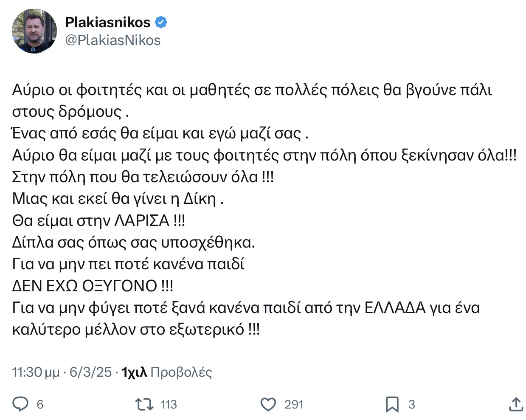
Task: View the 1χιλ Προβολές views count
Action: tap(167, 372)
